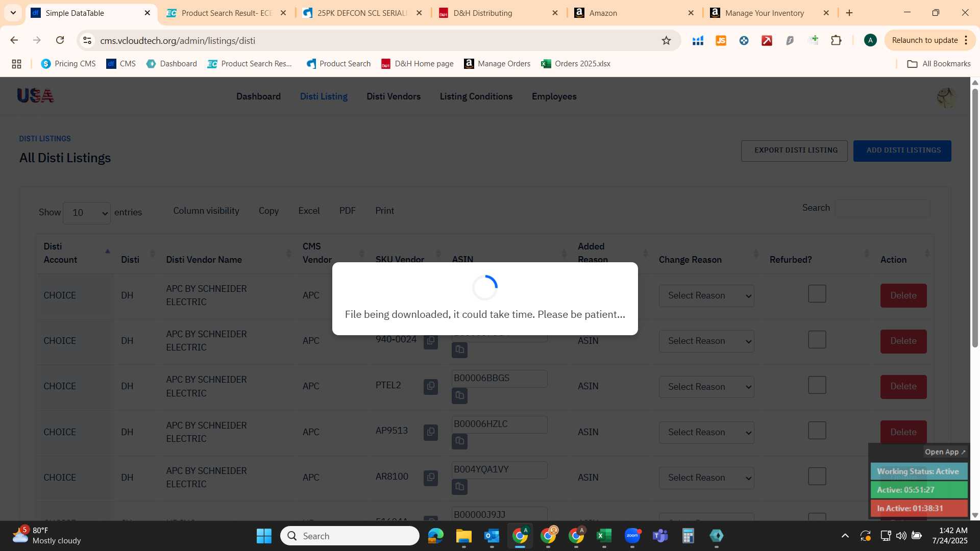The image size is (980, 551).
Task: Show hidden system tray icons
Action: point(845,536)
